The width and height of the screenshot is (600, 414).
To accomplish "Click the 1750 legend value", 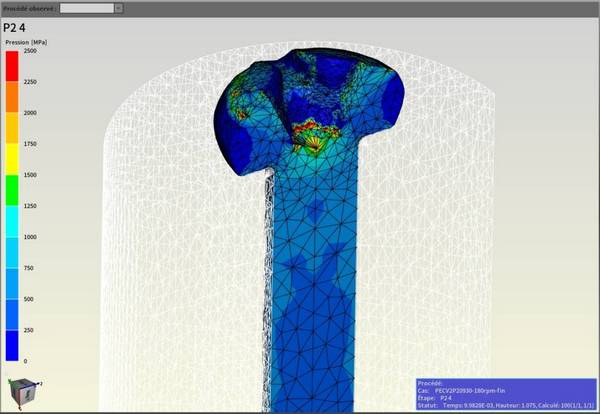I will pos(30,144).
